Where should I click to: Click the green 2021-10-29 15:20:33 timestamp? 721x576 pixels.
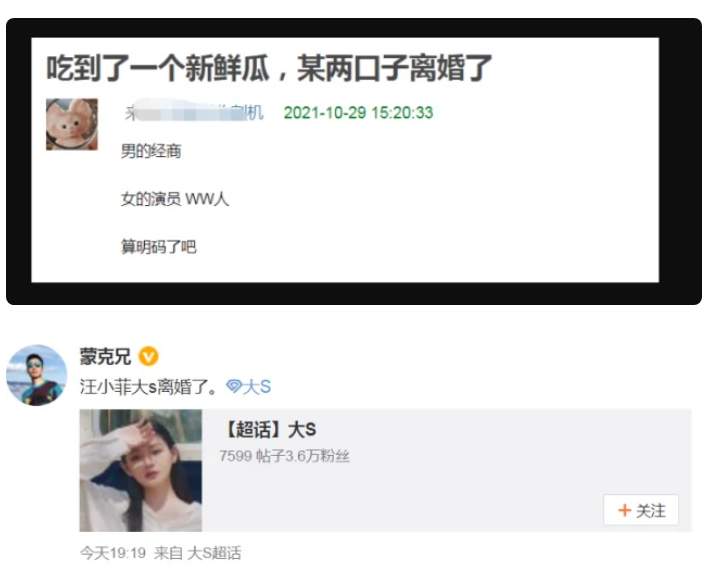click(x=358, y=113)
